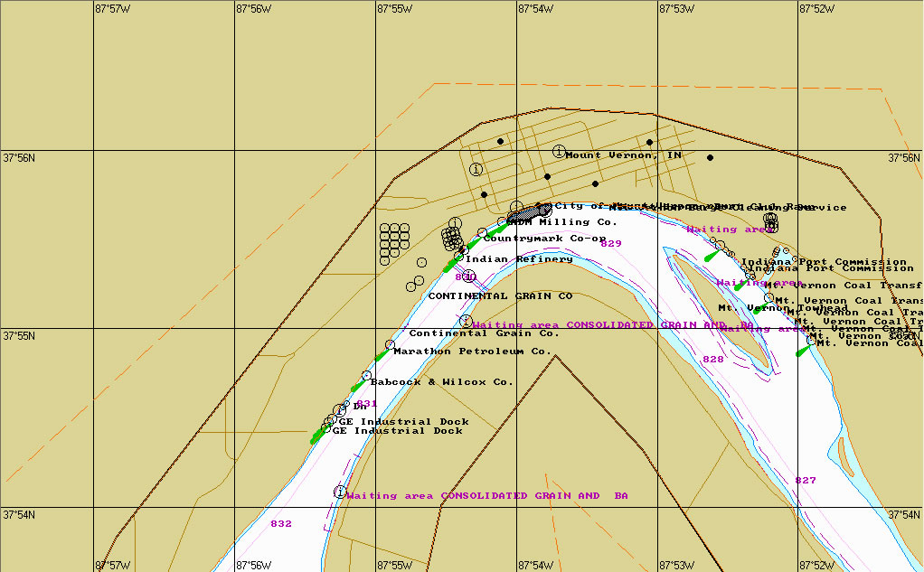Click info icon above the Indian Refinery tank cluster
Image resolution: width=924 pixels, height=572 pixels.
point(455,223)
